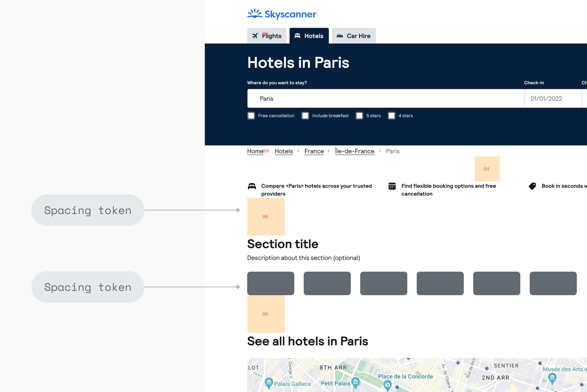The width and height of the screenshot is (587, 392).
Task: Click "Where do you want to stay?" label
Action: point(277,83)
